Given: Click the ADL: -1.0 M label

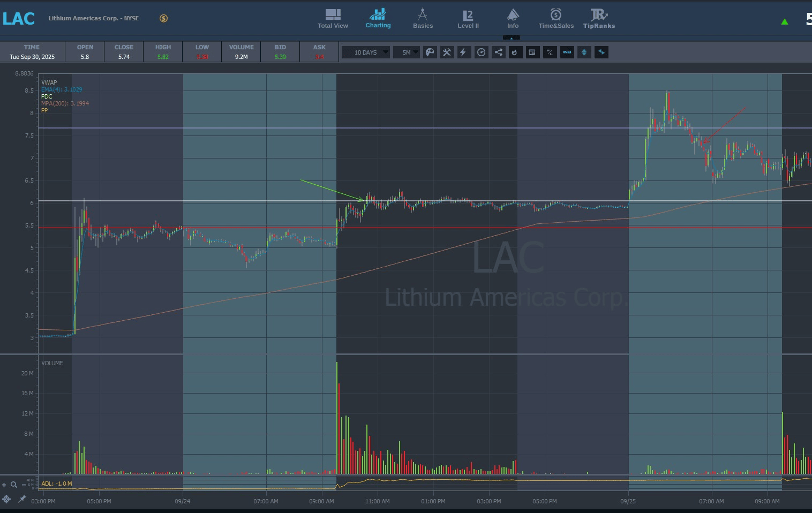Looking at the screenshot, I should pos(57,484).
